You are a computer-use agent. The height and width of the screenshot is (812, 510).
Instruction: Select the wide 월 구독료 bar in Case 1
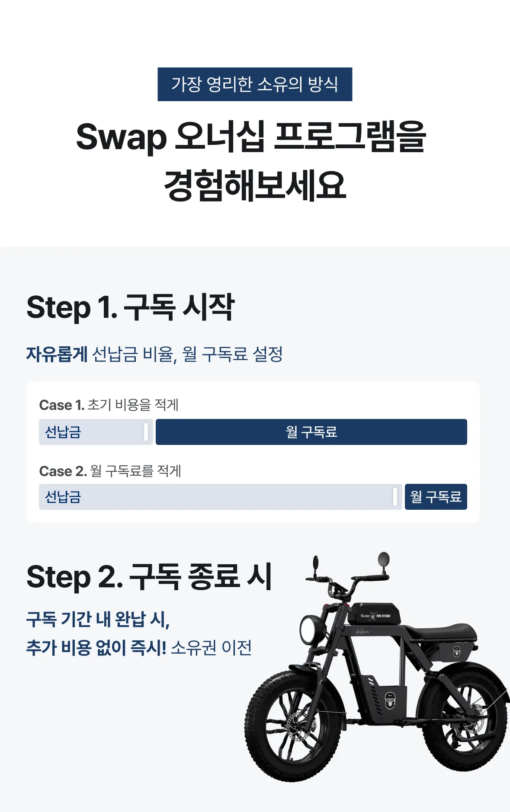(311, 432)
